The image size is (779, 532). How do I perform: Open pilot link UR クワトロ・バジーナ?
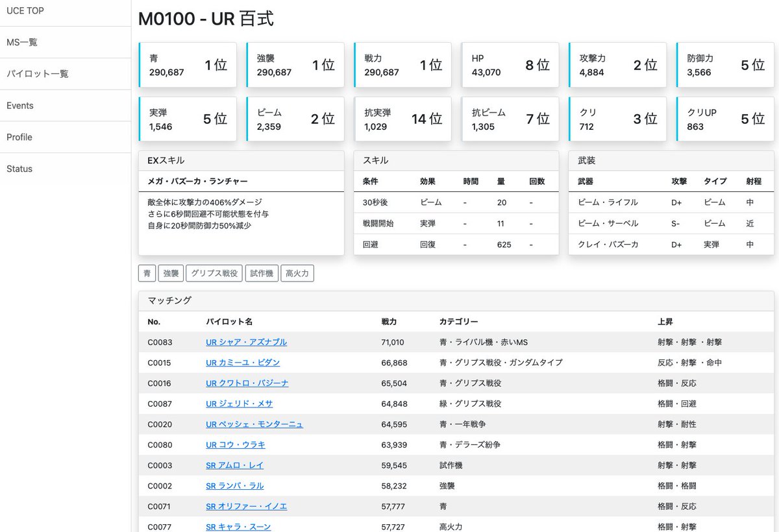(247, 383)
